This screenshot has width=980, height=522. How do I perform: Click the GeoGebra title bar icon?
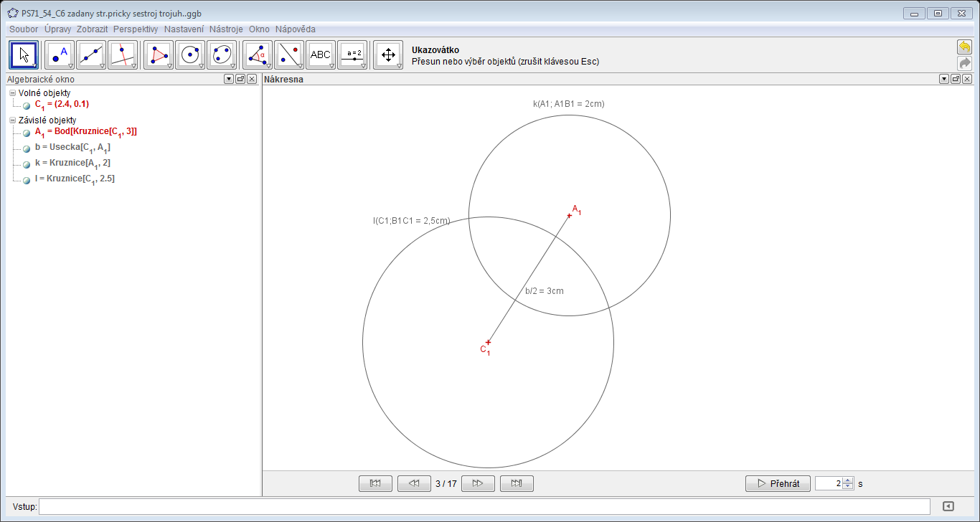pos(13,13)
